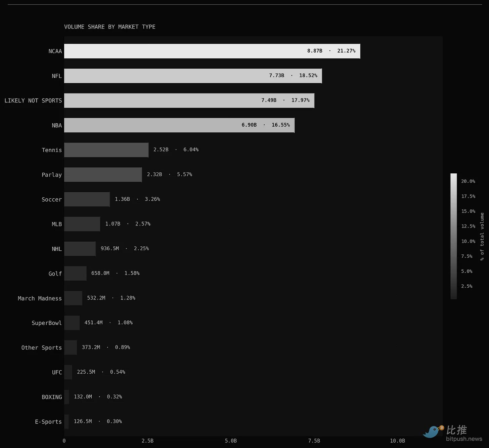Select the Other Sports category label
The width and height of the screenshot is (489, 448).
tap(41, 348)
